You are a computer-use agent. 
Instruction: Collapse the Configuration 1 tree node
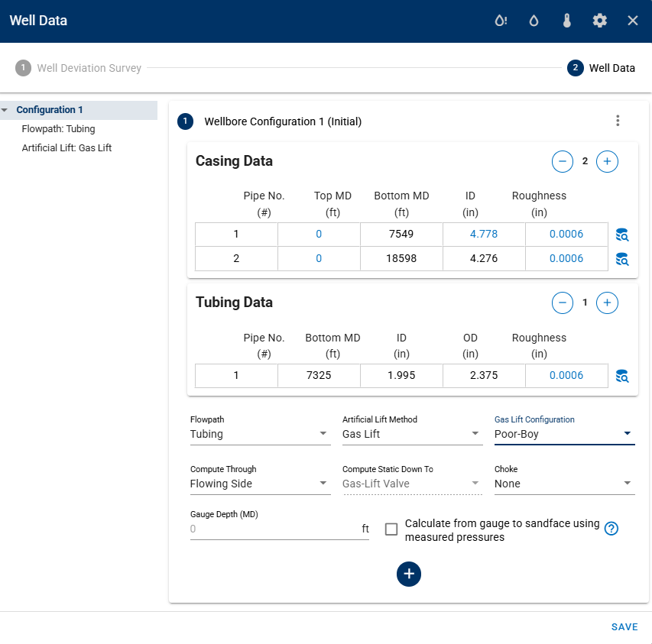pyautogui.click(x=5, y=110)
